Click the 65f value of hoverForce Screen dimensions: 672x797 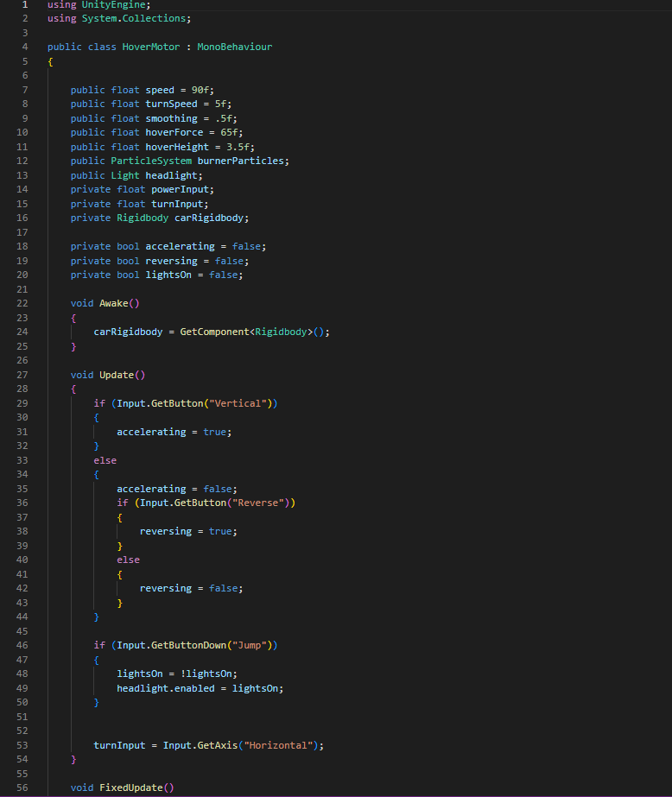coord(231,132)
